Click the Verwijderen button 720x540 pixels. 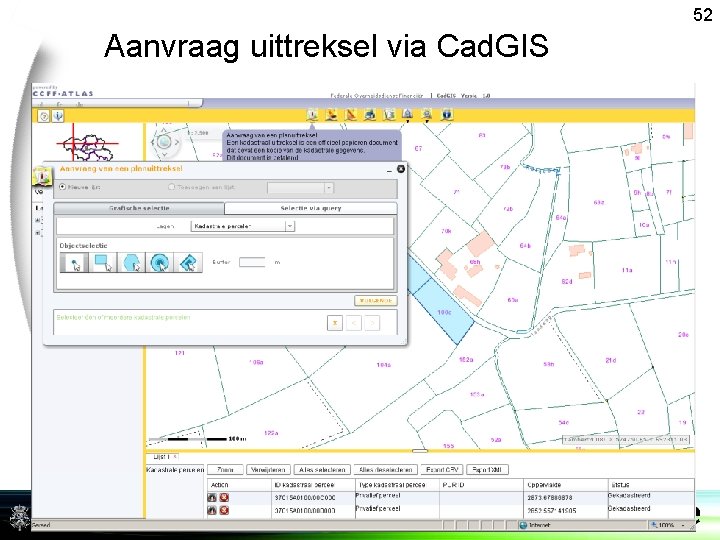(269, 470)
